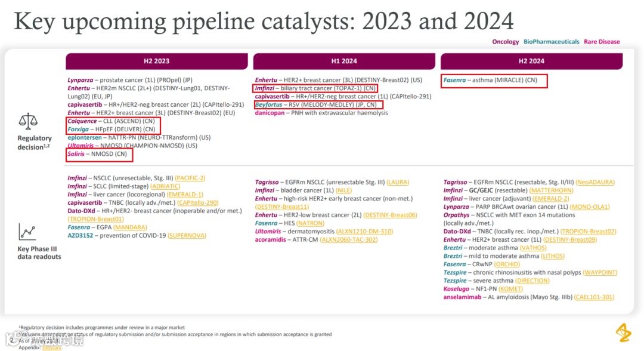
Task: Click the Ultomiris NMOSD (CHAMPION-NMOSD) entry
Action: (132, 146)
